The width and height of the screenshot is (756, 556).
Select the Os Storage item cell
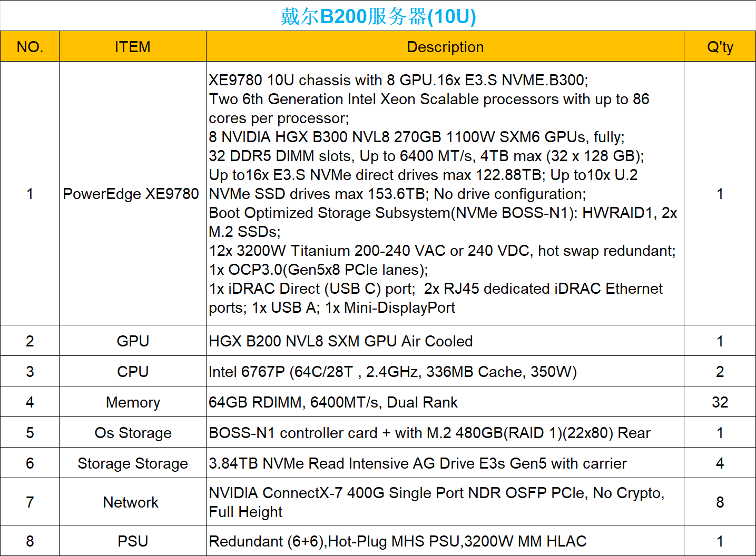tap(133, 433)
